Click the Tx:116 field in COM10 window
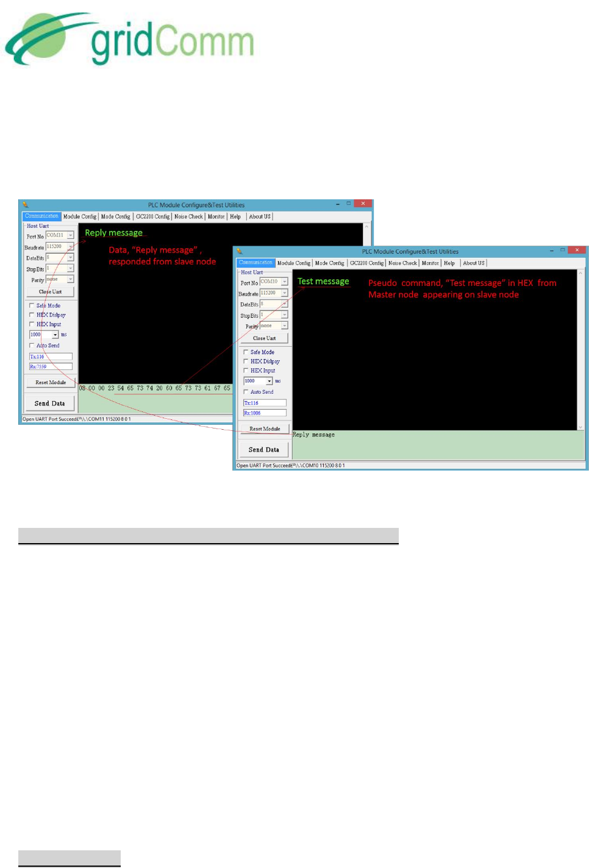Viewport: 589px width, 868px height. tap(265, 403)
